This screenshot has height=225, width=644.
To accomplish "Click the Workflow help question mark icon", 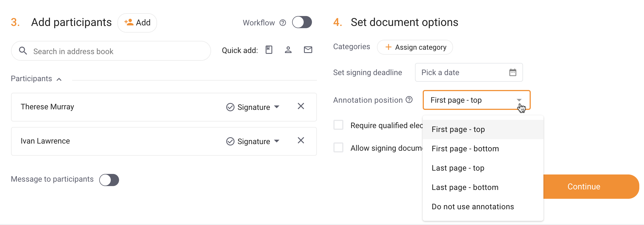I will (x=283, y=23).
